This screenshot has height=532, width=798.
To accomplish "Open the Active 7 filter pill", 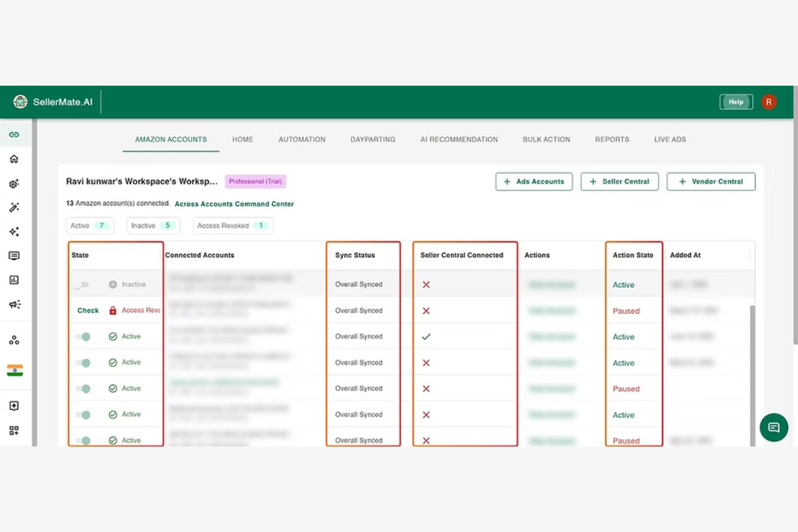I will [90, 225].
